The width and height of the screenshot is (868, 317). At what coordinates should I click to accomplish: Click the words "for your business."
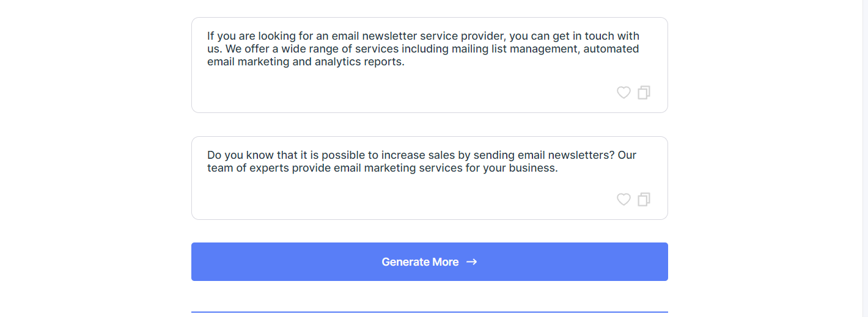[512, 168]
